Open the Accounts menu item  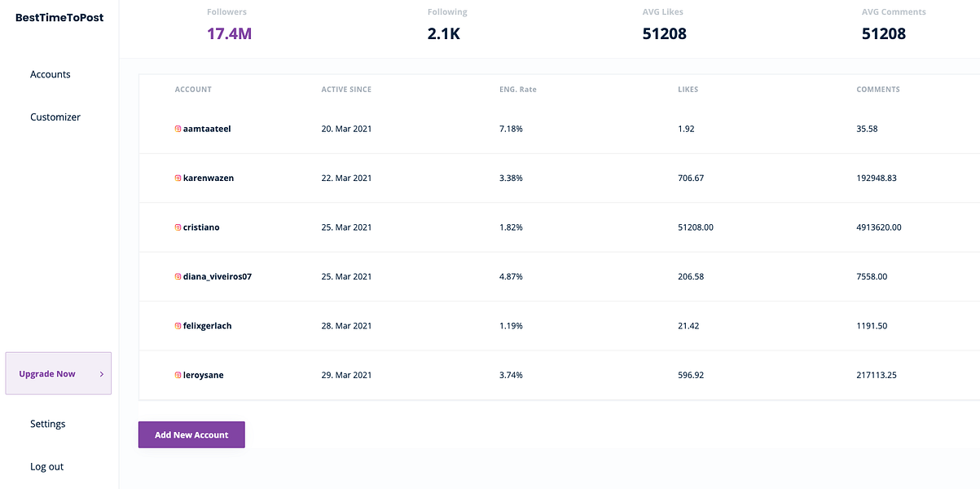(51, 74)
